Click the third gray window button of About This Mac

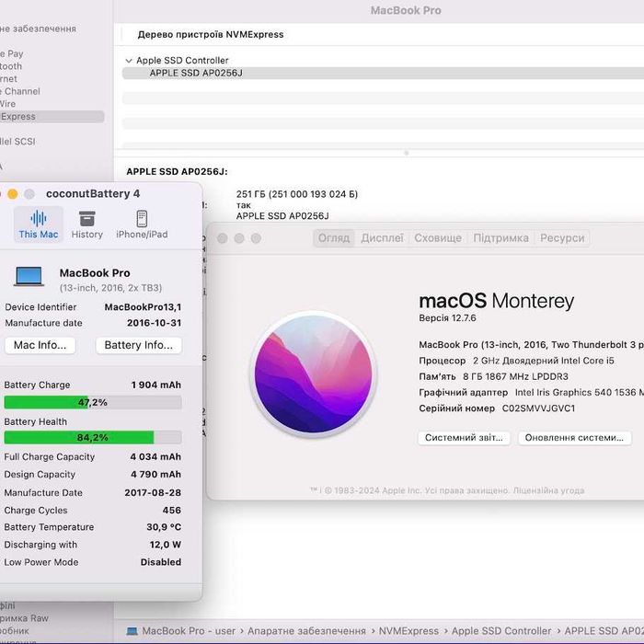click(256, 238)
